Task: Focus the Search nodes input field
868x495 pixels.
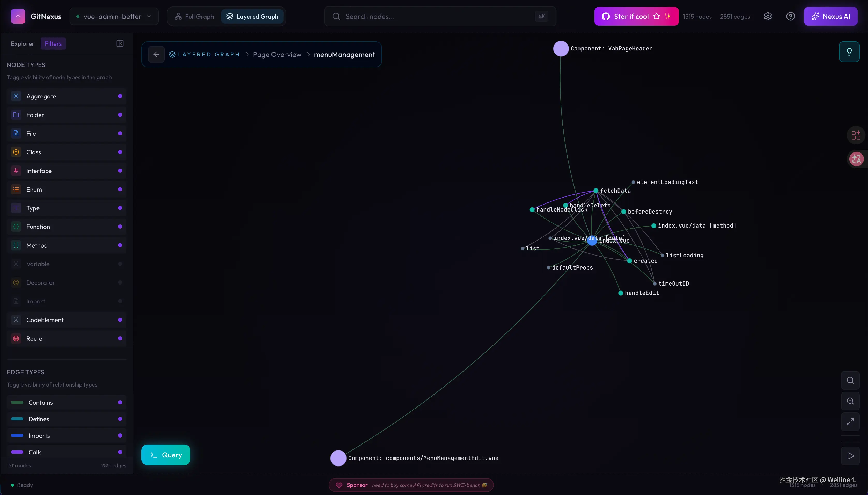Action: click(x=440, y=16)
